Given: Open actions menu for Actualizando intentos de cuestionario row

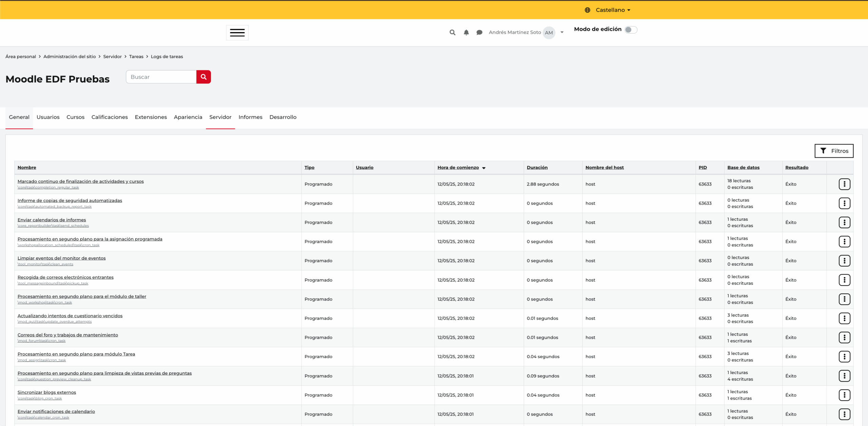Looking at the screenshot, I should (x=844, y=318).
